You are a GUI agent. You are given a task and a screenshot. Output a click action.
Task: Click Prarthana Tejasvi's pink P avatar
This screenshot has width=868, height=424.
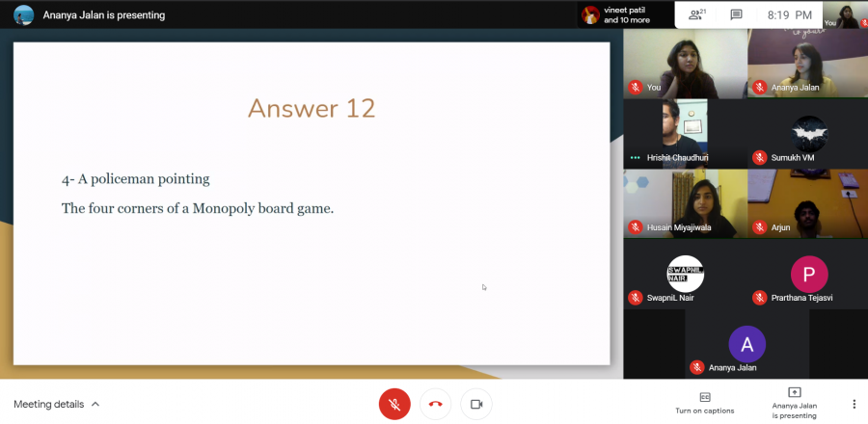click(x=809, y=274)
